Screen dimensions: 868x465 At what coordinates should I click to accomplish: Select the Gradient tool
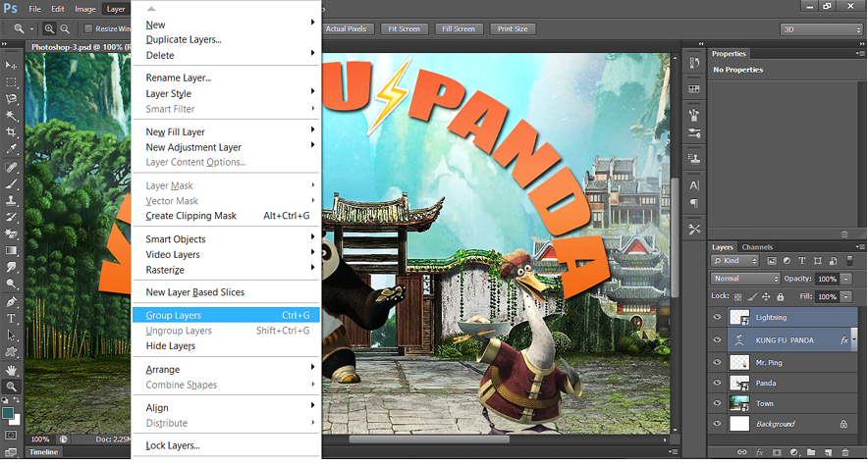[11, 250]
